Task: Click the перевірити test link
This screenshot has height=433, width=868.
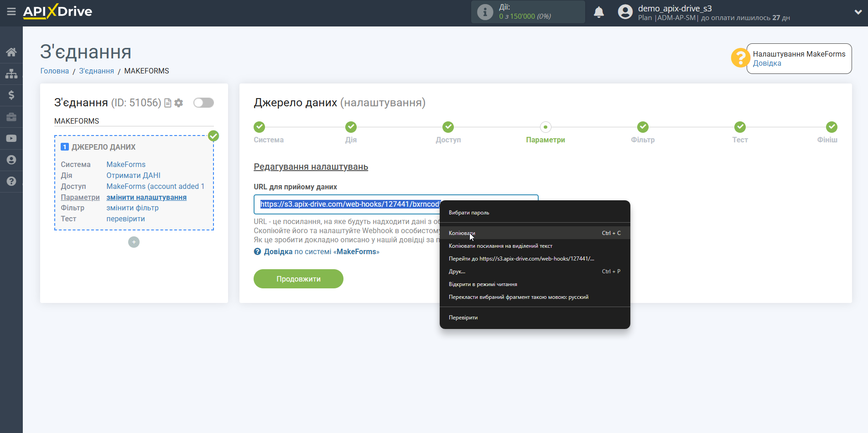Action: pos(125,219)
